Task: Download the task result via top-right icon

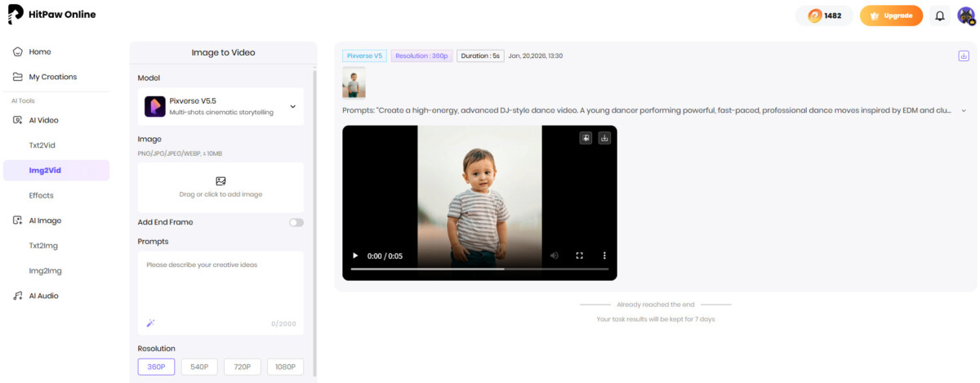Action: tap(964, 56)
